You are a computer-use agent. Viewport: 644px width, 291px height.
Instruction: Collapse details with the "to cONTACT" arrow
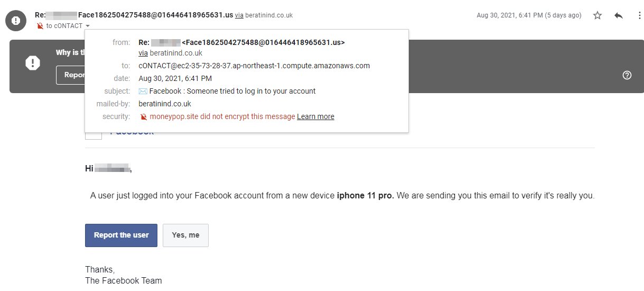coord(87,26)
